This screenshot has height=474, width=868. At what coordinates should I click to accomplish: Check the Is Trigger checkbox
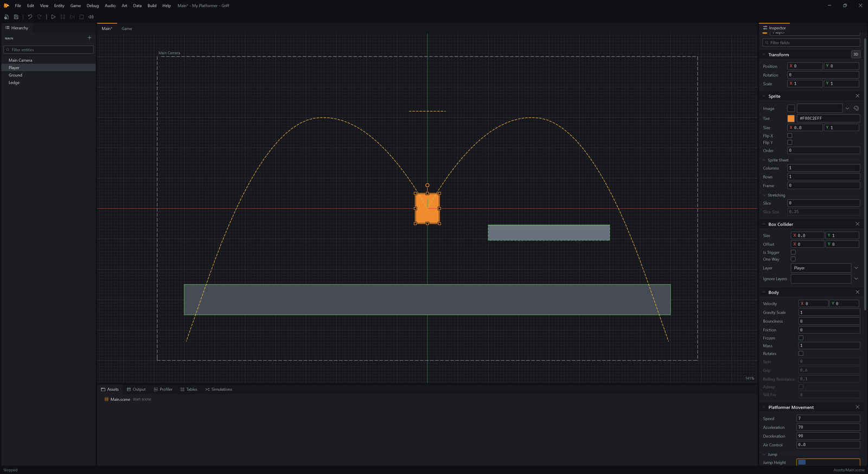click(793, 252)
